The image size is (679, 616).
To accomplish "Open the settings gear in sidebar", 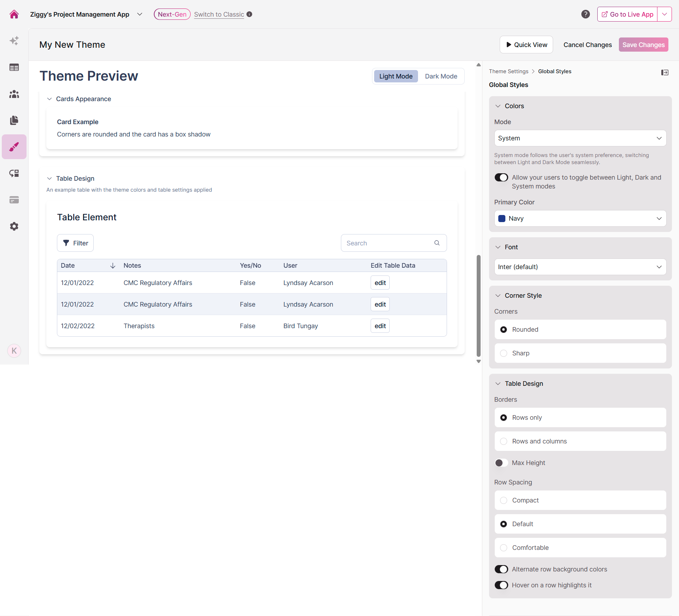I will 14,226.
